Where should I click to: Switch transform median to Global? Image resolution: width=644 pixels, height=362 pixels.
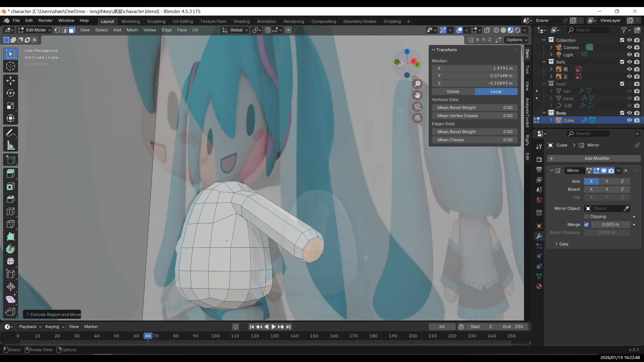(x=453, y=92)
